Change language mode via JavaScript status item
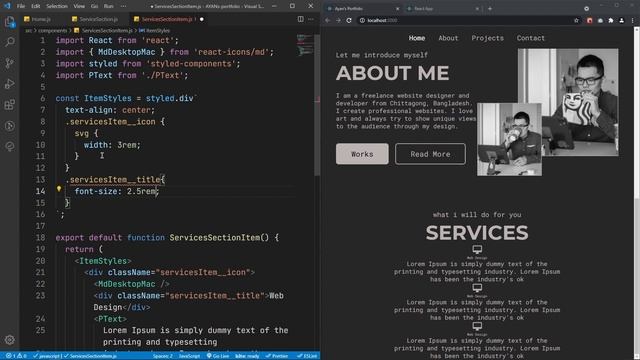Screen dimensions: 640x360 [189, 356]
